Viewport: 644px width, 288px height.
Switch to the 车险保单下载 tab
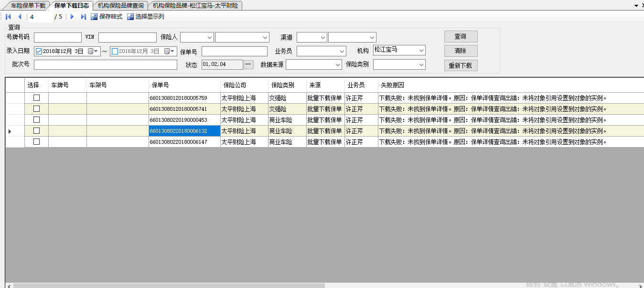pyautogui.click(x=28, y=5)
